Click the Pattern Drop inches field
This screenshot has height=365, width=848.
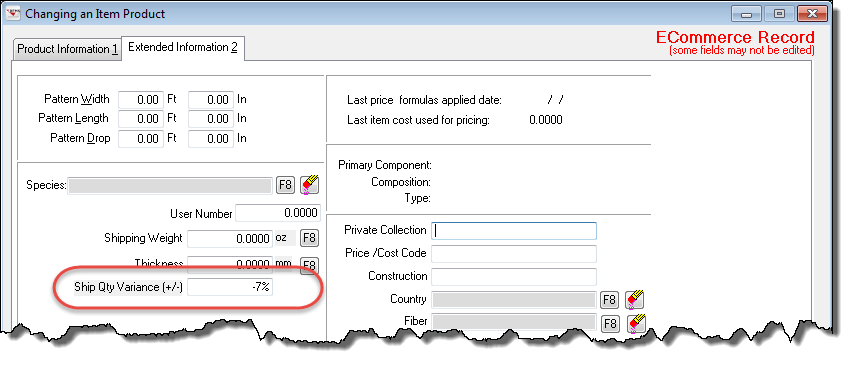click(211, 139)
